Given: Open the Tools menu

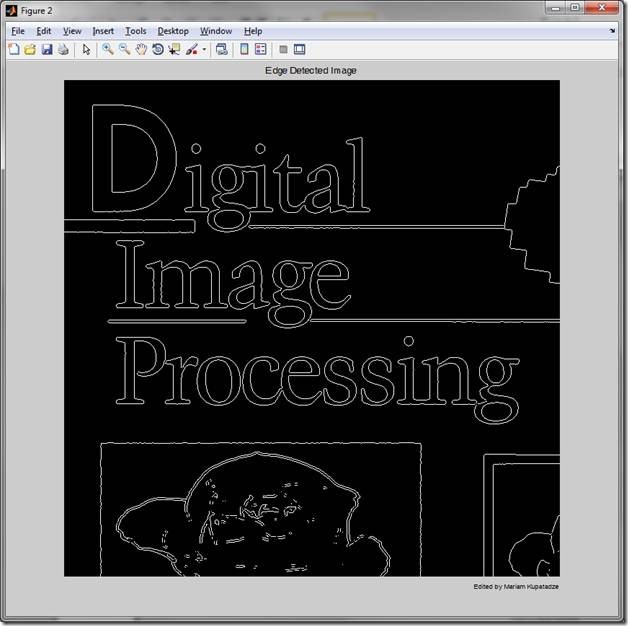Looking at the screenshot, I should click(x=136, y=31).
